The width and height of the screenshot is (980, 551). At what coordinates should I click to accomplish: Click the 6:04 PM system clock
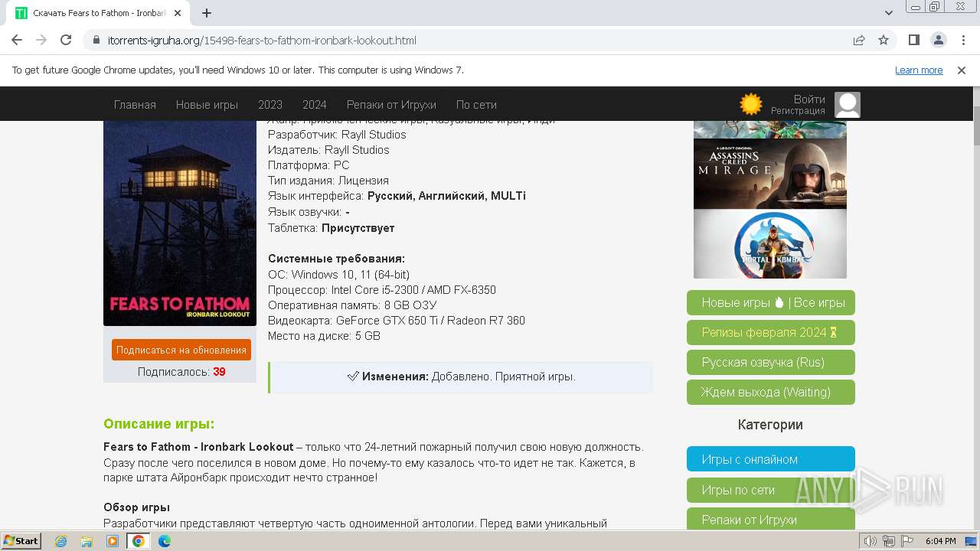pos(940,541)
